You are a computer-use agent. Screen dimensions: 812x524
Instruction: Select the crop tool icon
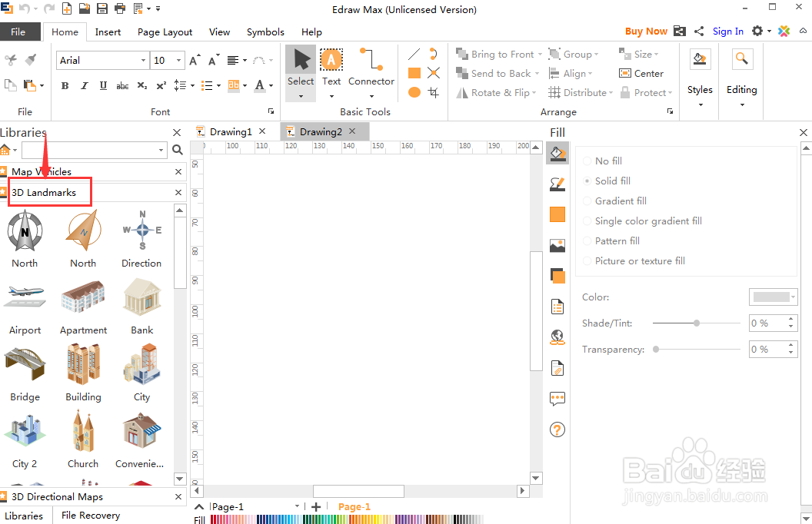434,93
